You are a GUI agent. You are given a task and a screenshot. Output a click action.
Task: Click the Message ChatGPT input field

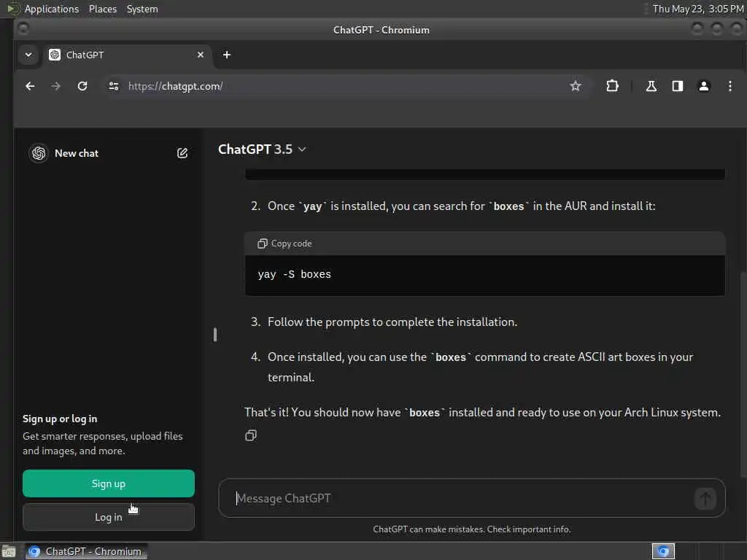(x=472, y=498)
